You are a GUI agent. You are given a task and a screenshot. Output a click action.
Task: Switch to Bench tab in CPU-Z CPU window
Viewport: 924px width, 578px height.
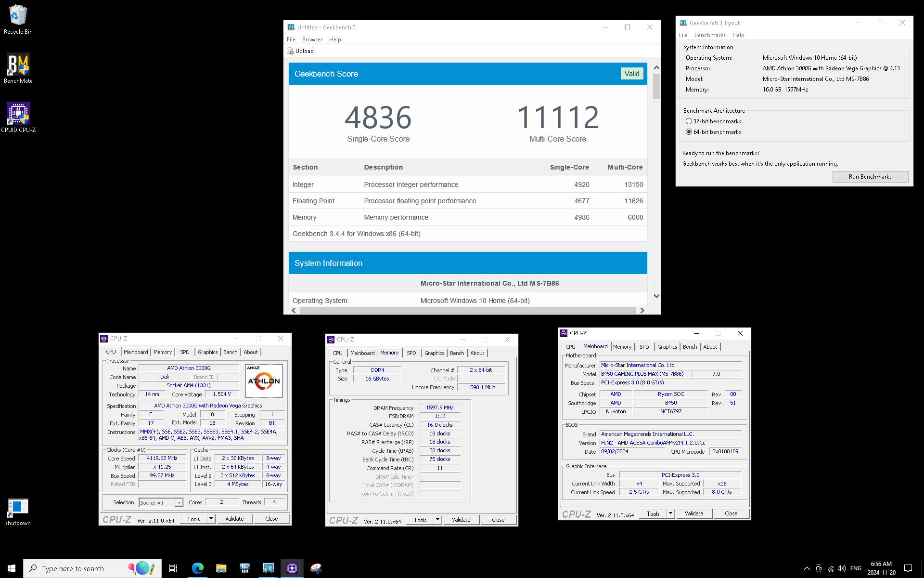pos(231,352)
